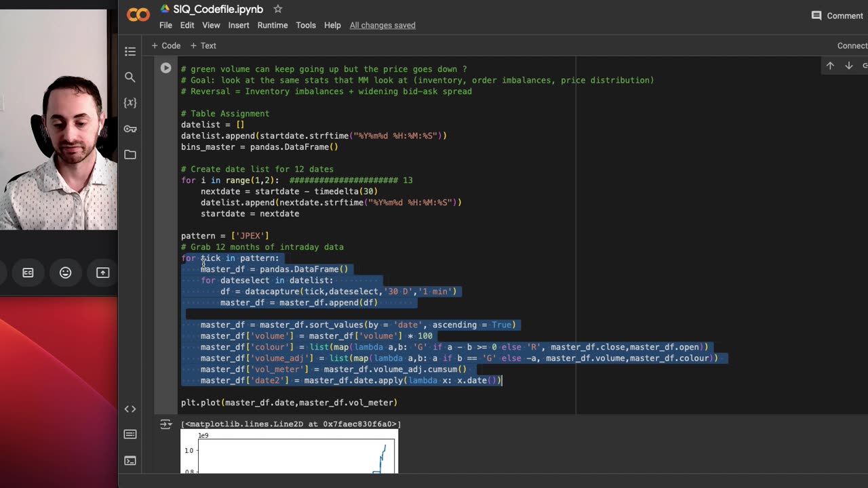Screen dimensions: 868x488
Task: Open the Insert menu
Action: click(239, 25)
